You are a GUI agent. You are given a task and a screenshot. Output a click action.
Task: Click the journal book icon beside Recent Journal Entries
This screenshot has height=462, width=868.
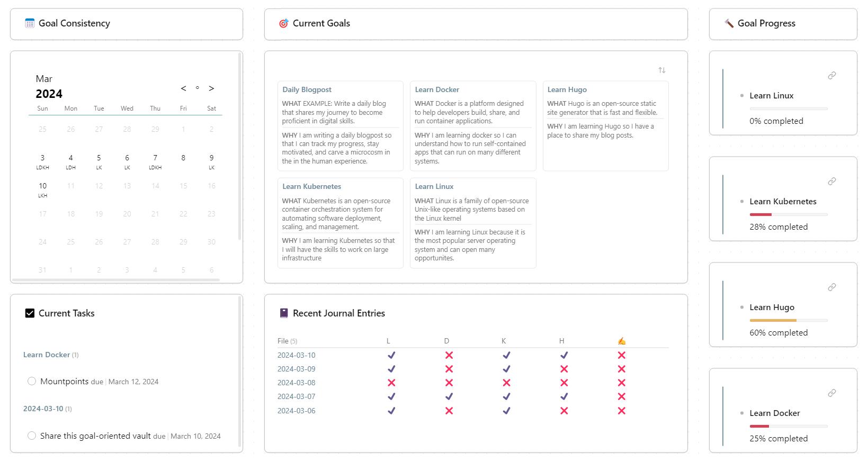(284, 313)
